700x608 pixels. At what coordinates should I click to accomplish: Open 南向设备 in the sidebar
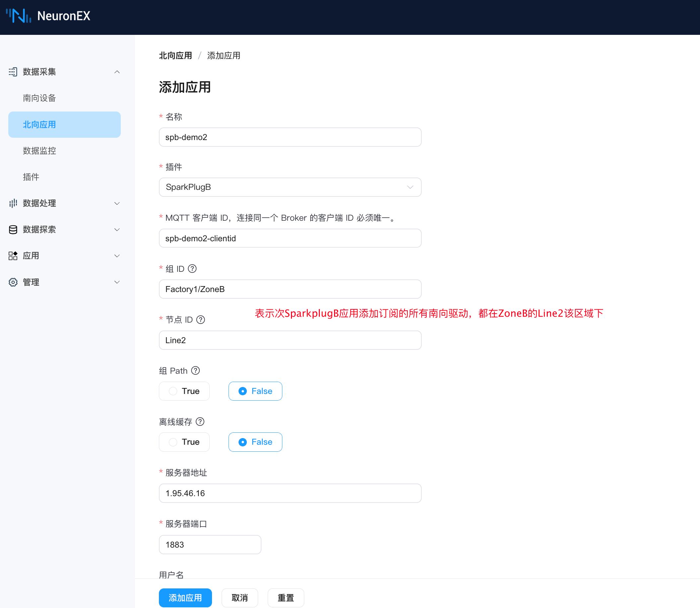click(39, 98)
